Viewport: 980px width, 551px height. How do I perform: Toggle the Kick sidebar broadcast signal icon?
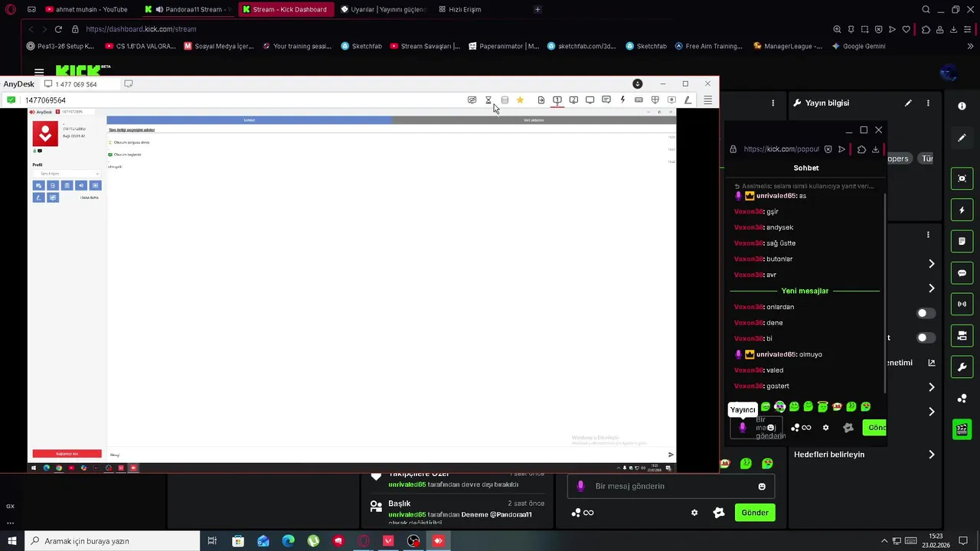962,305
